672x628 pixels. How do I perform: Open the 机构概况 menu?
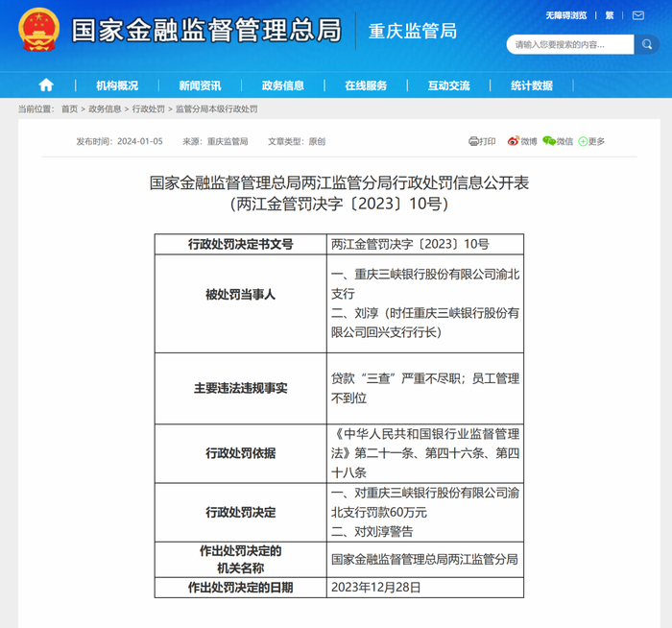(117, 85)
